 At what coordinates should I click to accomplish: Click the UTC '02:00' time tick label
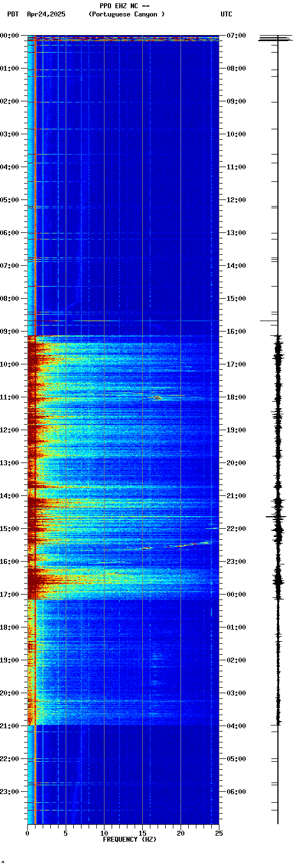pyautogui.click(x=236, y=660)
